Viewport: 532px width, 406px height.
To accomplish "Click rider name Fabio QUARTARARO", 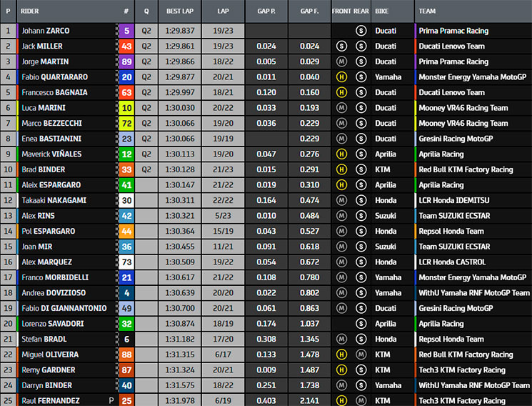I will [54, 77].
